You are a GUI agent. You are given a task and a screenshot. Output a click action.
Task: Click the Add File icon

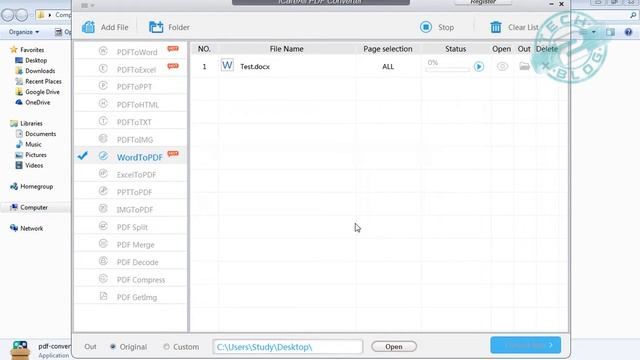point(88,27)
